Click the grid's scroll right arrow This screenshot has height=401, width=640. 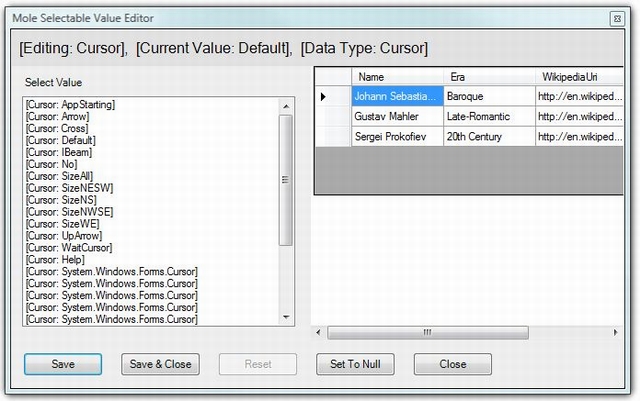tap(616, 332)
